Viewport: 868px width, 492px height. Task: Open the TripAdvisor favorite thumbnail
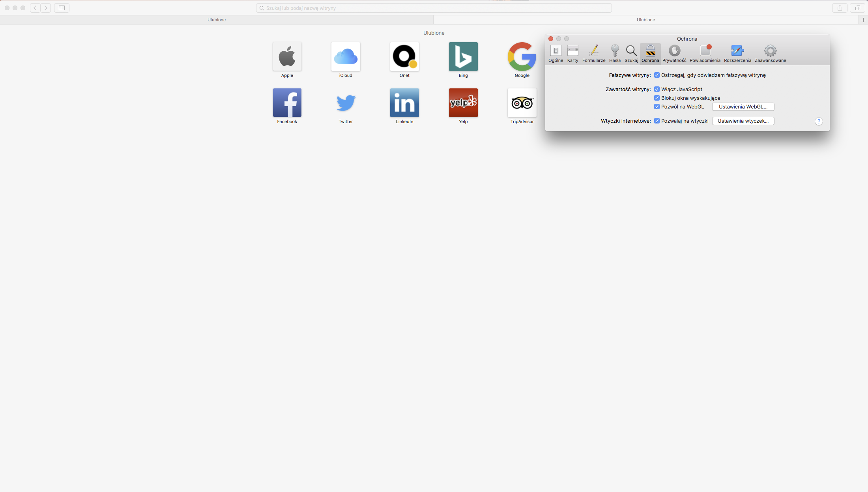click(x=522, y=103)
